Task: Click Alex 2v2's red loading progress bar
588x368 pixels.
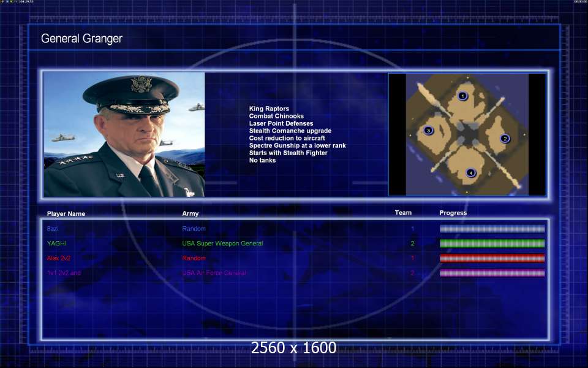Action: [x=492, y=258]
